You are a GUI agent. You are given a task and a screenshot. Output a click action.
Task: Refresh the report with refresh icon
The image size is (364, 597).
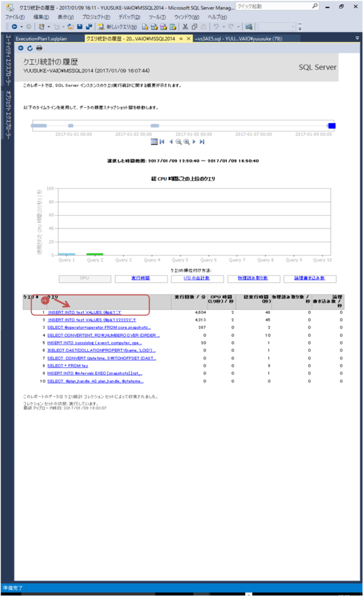[30, 48]
